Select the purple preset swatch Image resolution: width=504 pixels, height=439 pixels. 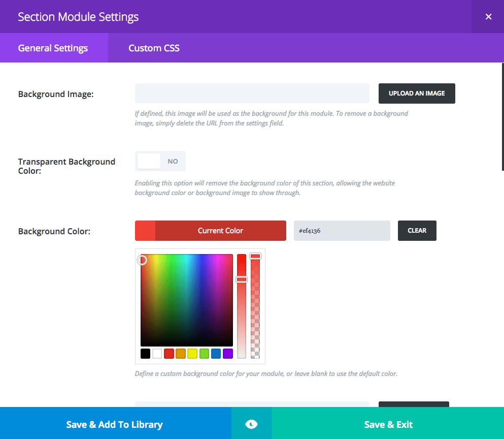[x=227, y=354]
